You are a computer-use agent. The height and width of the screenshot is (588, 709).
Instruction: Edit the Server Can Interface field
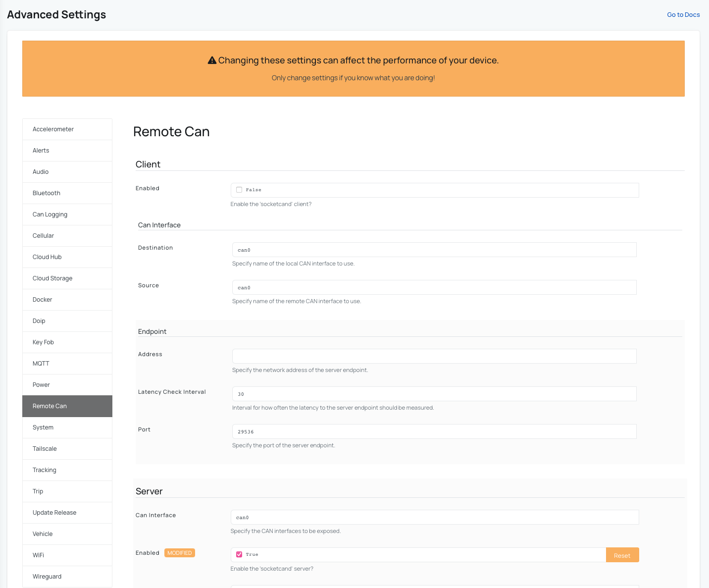tap(434, 517)
